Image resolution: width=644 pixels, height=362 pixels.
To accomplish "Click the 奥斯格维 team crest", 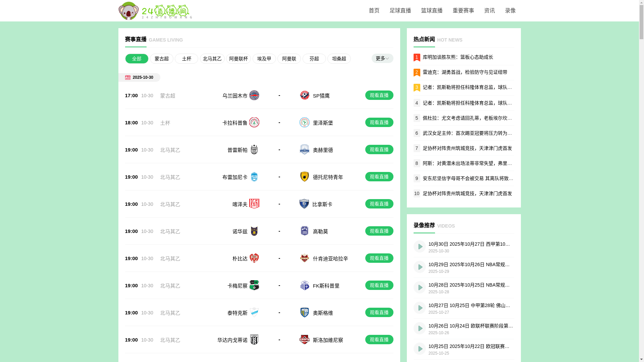I will coord(305,312).
